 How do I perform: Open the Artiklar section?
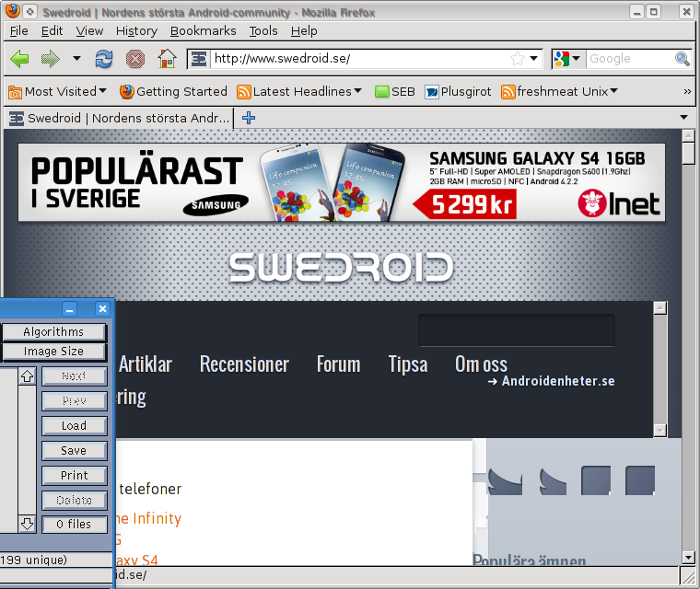coord(146,364)
